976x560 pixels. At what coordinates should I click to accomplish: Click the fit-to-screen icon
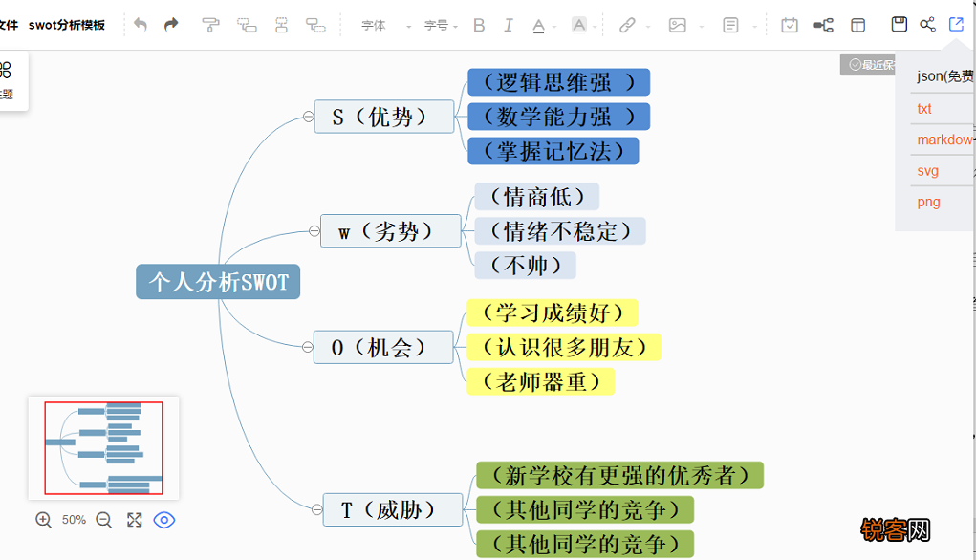tap(135, 520)
